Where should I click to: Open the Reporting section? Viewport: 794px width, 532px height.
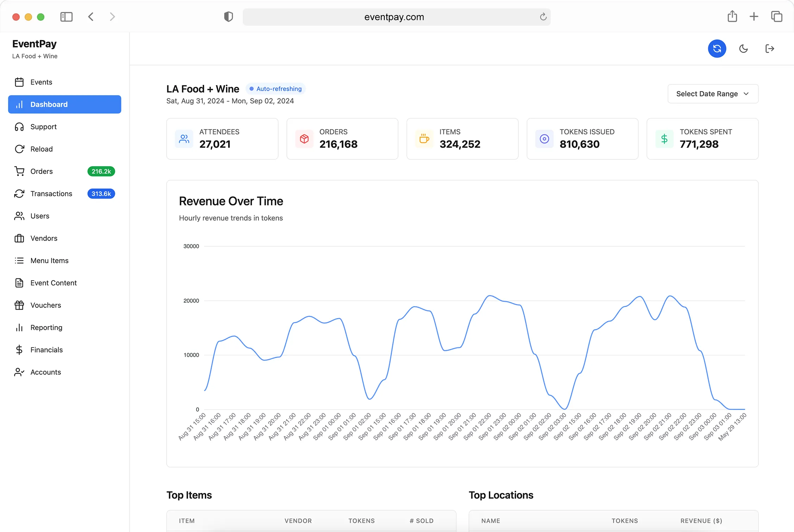46,327
